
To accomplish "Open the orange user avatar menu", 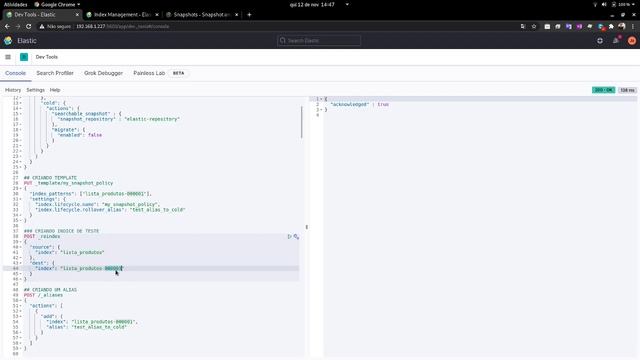I will [x=632, y=41].
